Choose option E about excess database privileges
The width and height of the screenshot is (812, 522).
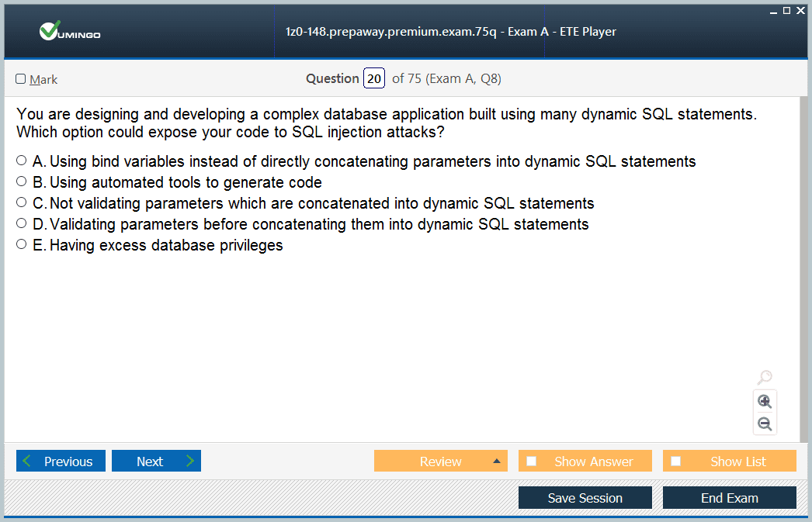click(x=21, y=244)
